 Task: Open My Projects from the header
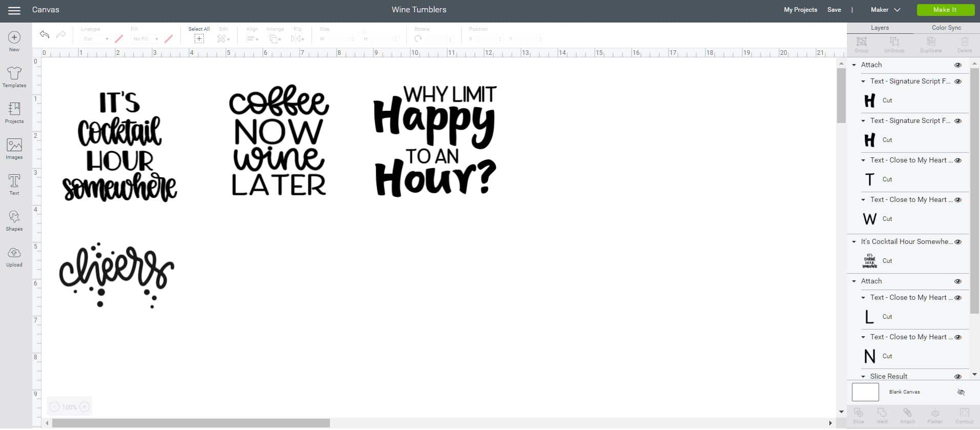(800, 10)
